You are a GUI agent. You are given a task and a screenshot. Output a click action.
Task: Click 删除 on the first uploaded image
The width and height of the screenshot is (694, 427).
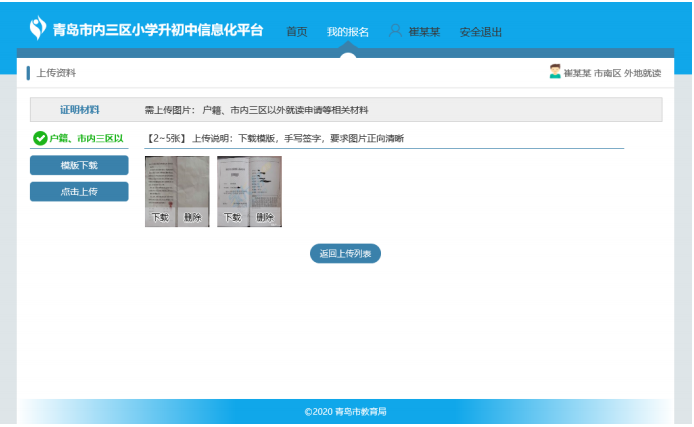tap(193, 217)
